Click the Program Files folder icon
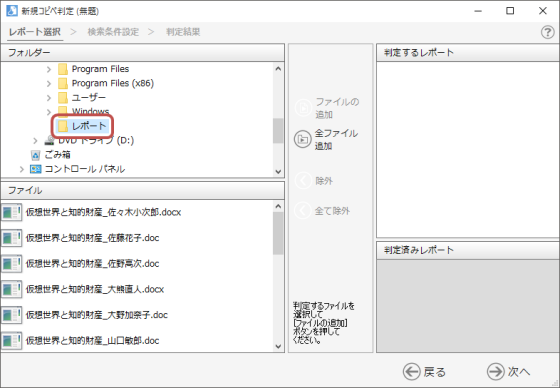 click(x=63, y=69)
